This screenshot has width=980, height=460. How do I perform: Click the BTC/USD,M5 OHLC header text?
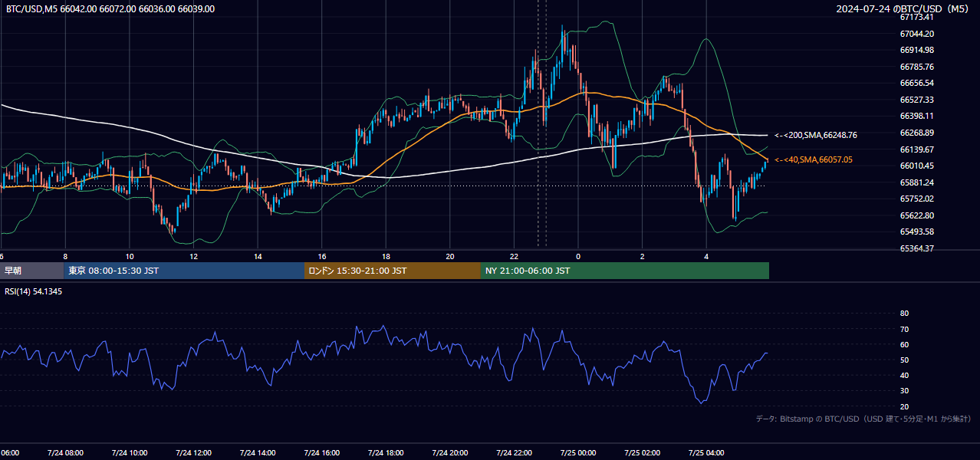point(110,9)
